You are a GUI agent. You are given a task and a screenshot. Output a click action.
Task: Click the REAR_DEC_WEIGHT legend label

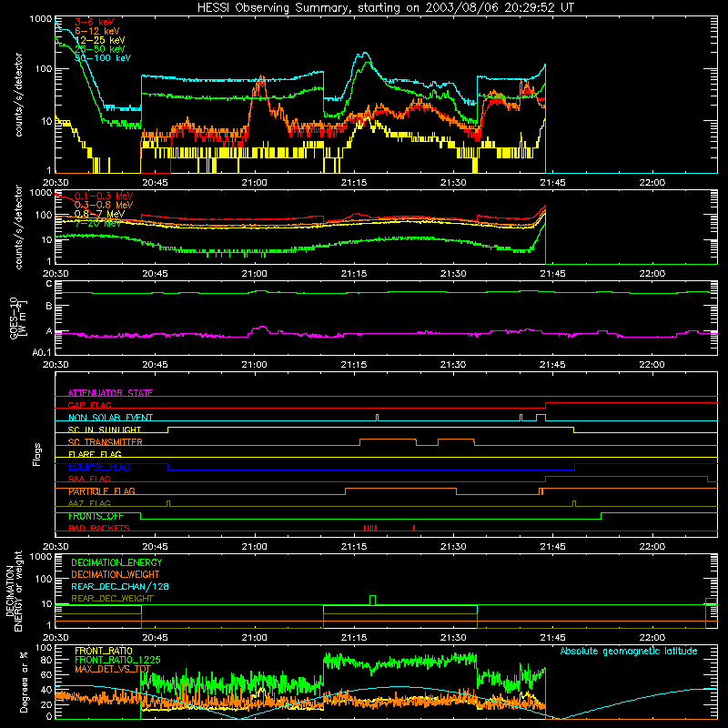(112, 599)
